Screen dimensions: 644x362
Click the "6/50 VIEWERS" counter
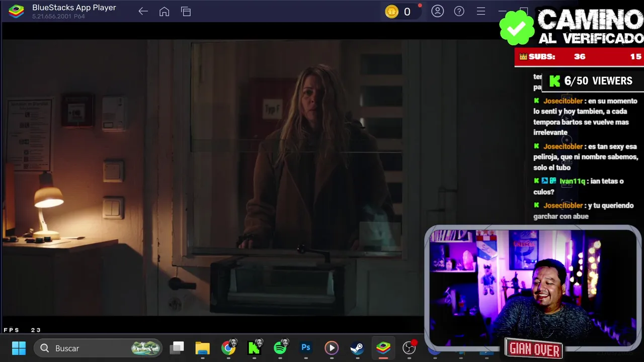(592, 81)
